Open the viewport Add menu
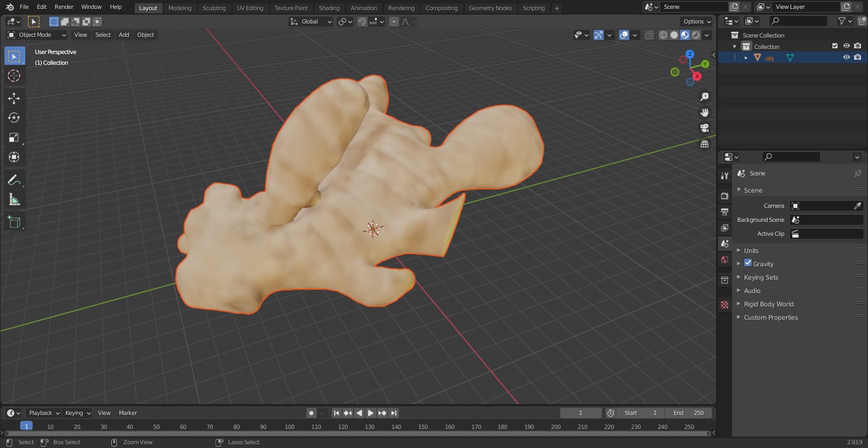This screenshot has width=868, height=448. pyautogui.click(x=124, y=35)
